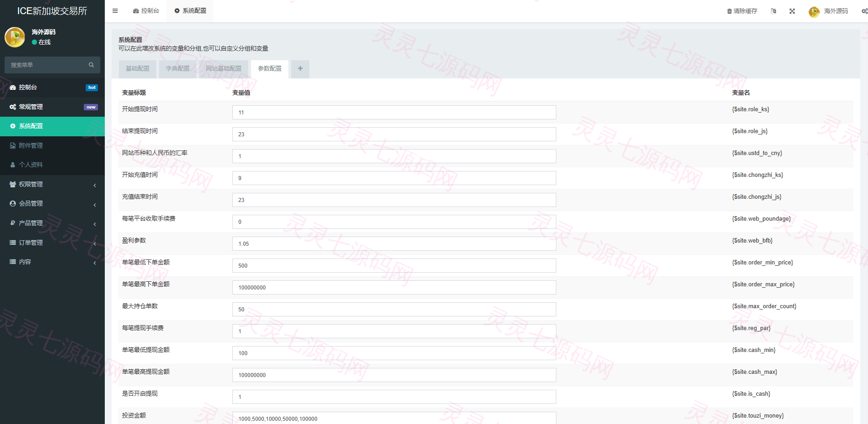
Task: Open the language switch icon in header
Action: 773,11
